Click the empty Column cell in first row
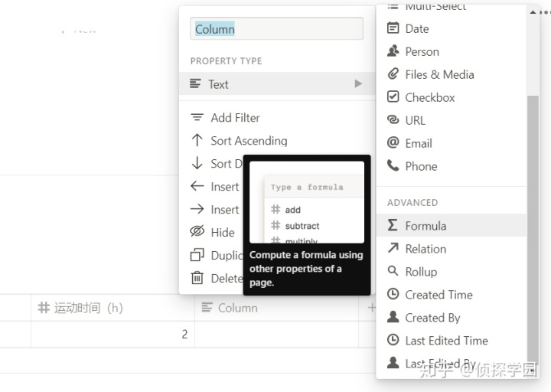The width and height of the screenshot is (551, 392). pos(276,334)
